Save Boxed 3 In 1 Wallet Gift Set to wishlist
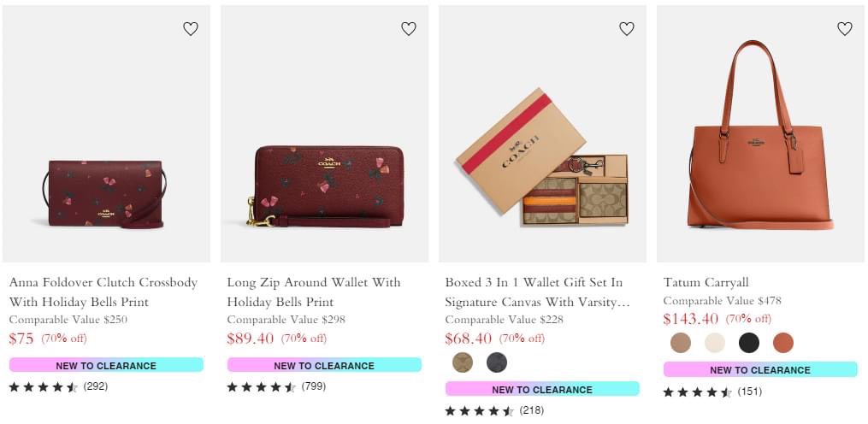This screenshot has width=868, height=424. [627, 29]
